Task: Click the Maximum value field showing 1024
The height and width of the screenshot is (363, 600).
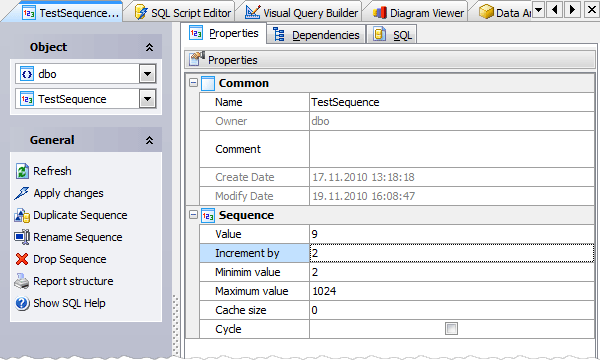Action: (452, 291)
